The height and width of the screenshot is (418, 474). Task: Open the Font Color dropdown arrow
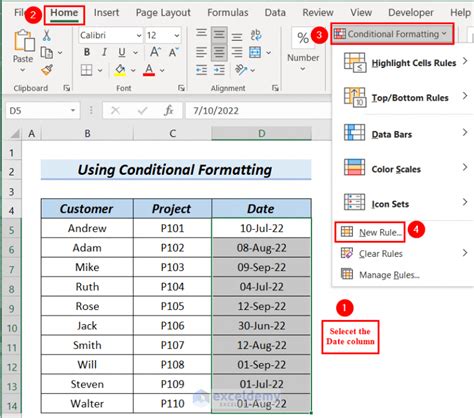162,70
